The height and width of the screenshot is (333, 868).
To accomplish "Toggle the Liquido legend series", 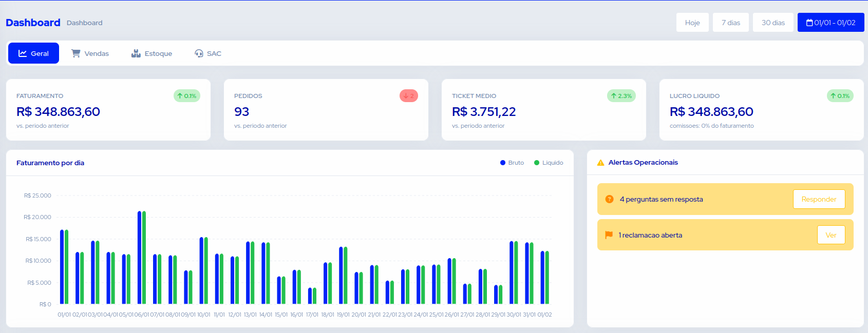I will pyautogui.click(x=549, y=163).
